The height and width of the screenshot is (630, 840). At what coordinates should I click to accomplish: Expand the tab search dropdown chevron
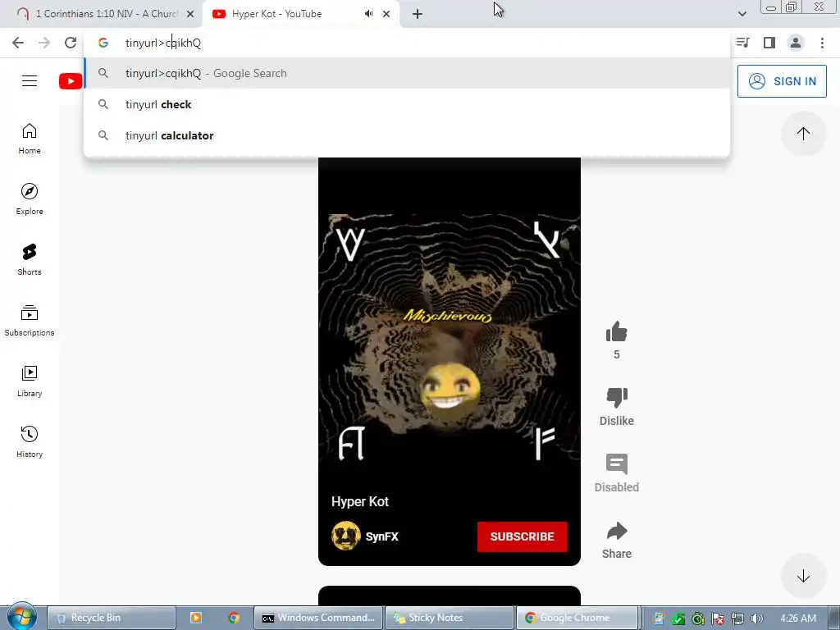742,14
